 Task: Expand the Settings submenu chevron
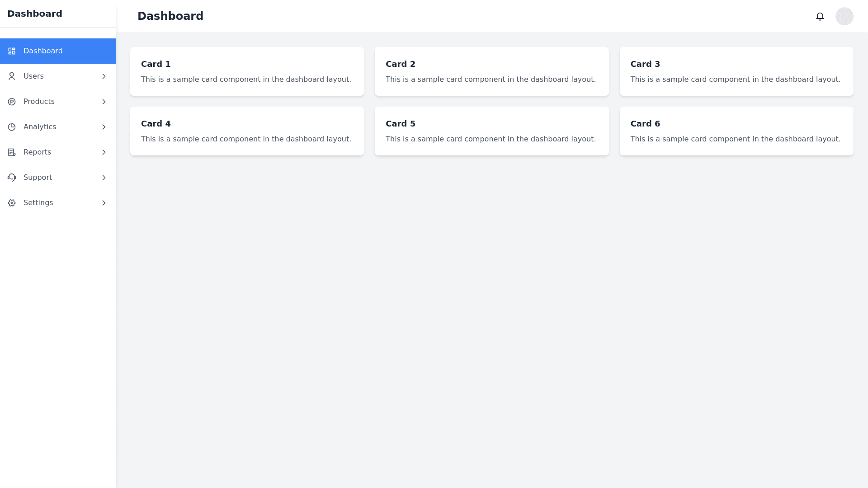click(104, 203)
